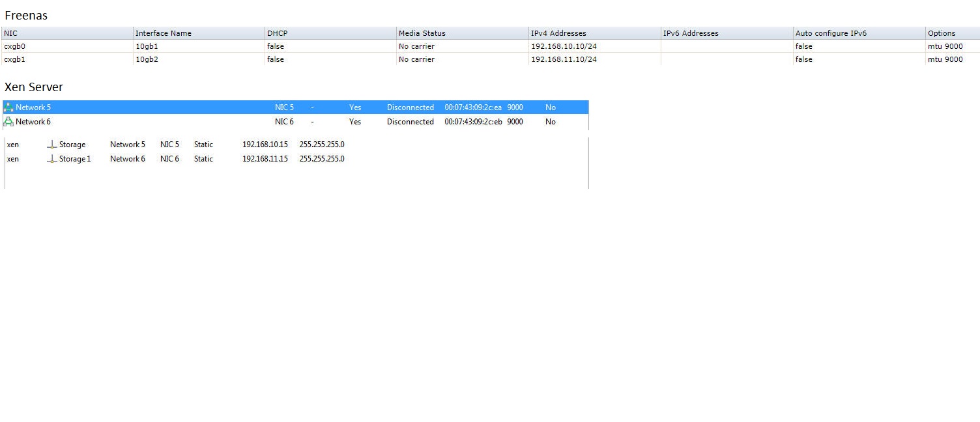Click Static in the Storage 1 row
Image resolution: width=980 pixels, height=422 pixels.
203,159
